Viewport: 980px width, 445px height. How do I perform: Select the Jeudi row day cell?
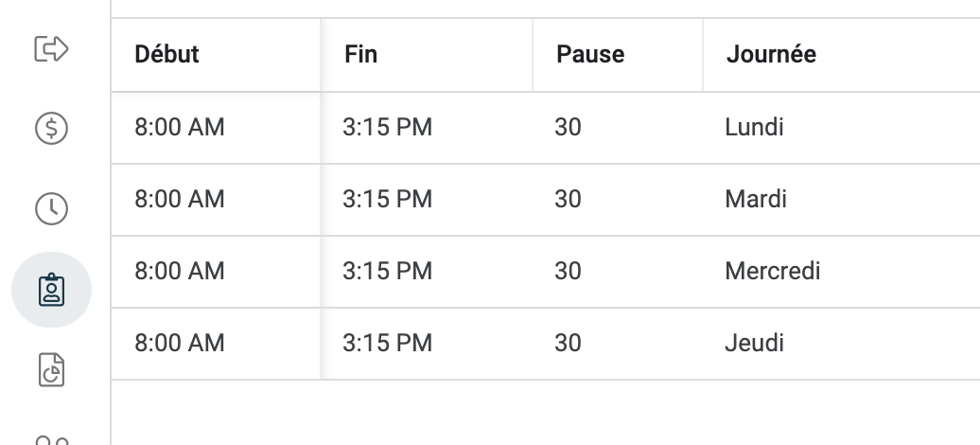click(x=754, y=343)
